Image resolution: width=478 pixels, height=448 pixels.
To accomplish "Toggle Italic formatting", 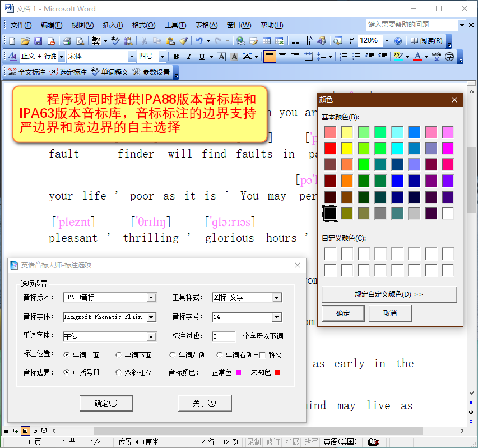I will (x=189, y=57).
